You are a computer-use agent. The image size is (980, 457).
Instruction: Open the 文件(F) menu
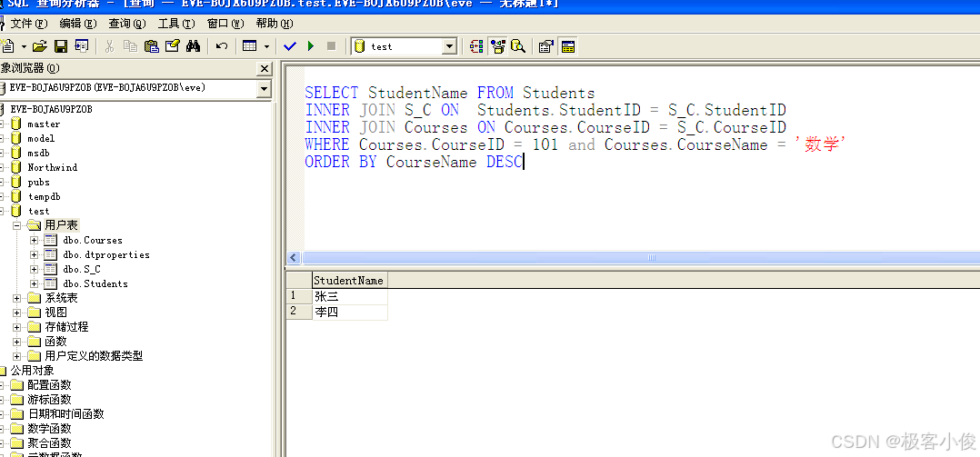click(29, 24)
